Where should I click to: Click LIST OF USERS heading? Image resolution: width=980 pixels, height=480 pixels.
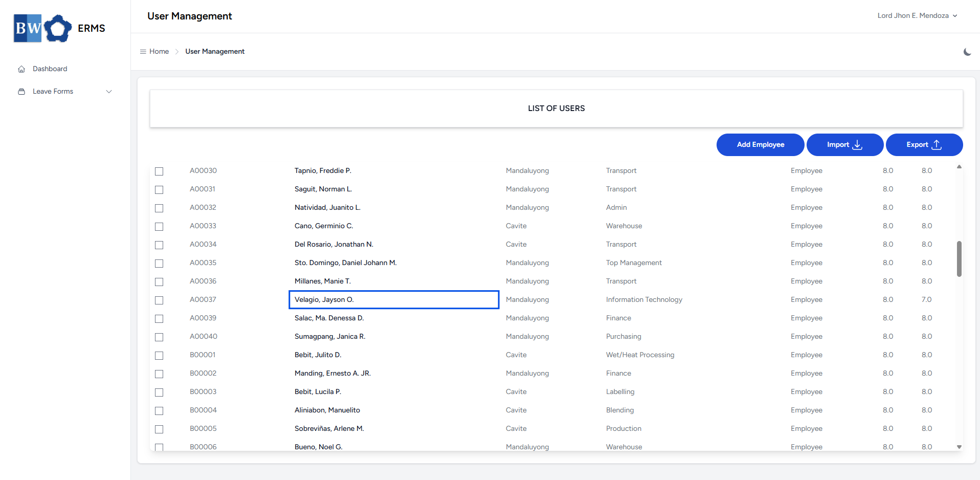click(556, 108)
